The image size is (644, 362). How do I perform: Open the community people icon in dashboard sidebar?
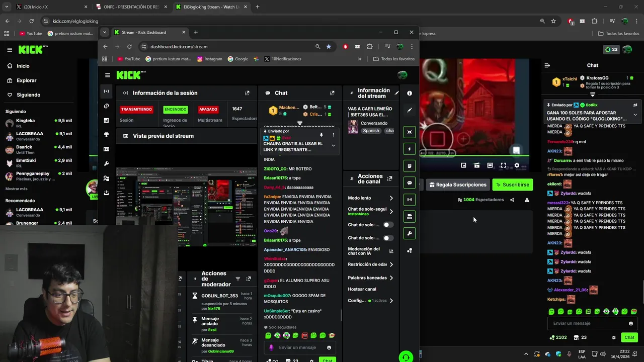106,178
